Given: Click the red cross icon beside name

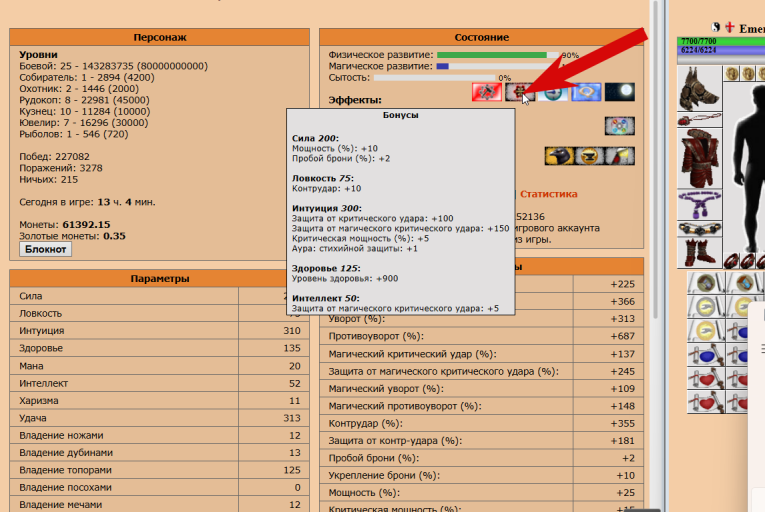Looking at the screenshot, I should 729,27.
